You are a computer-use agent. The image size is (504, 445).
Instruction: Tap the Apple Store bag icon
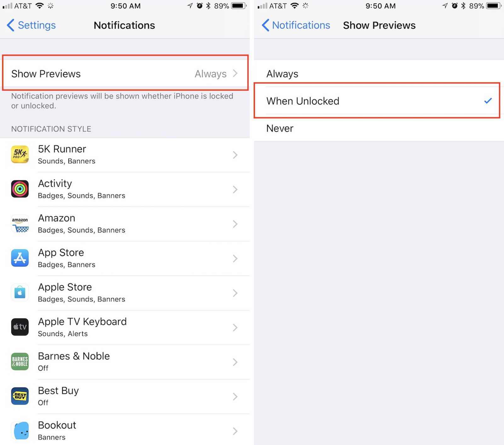(x=20, y=293)
